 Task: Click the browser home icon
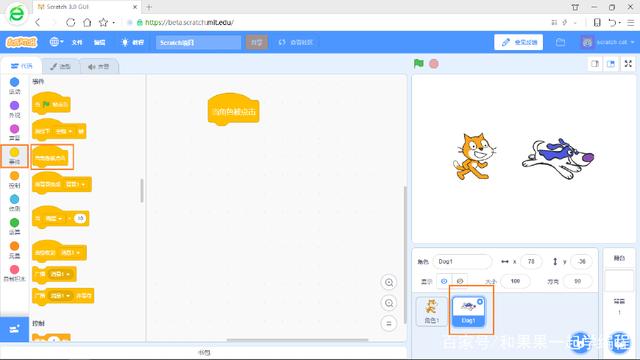pyautogui.click(x=87, y=22)
